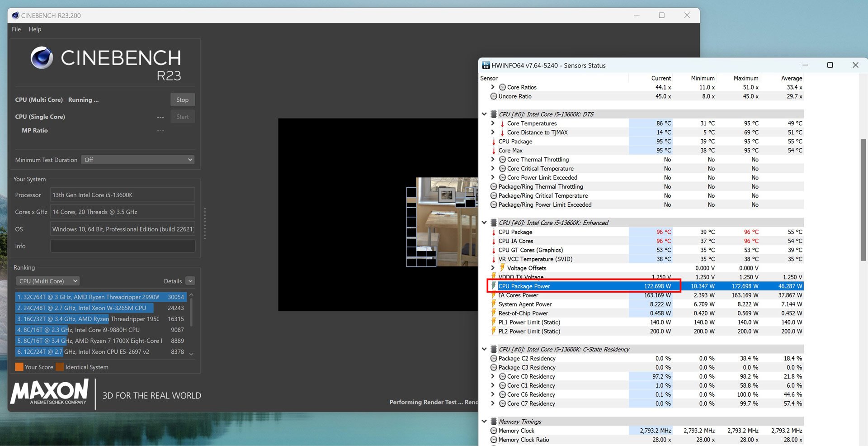Click the CPU IA Cores thermometer icon
The height and width of the screenshot is (446, 868).
click(x=494, y=241)
